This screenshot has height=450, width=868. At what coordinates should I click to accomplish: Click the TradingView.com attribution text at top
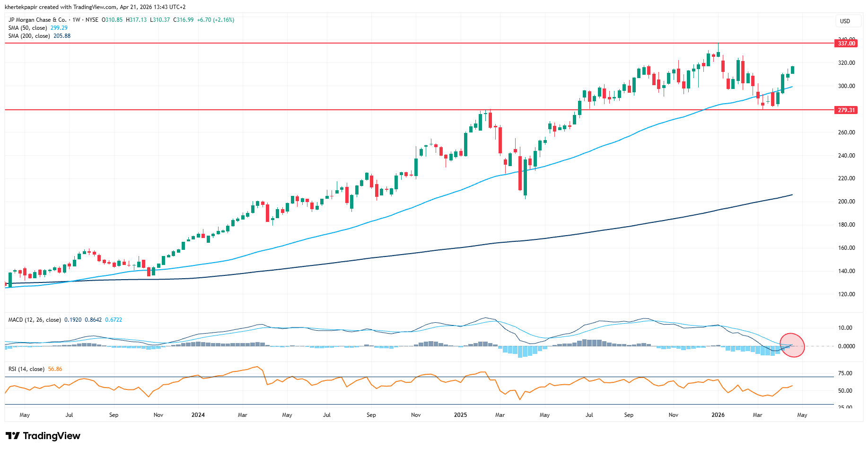(95, 7)
